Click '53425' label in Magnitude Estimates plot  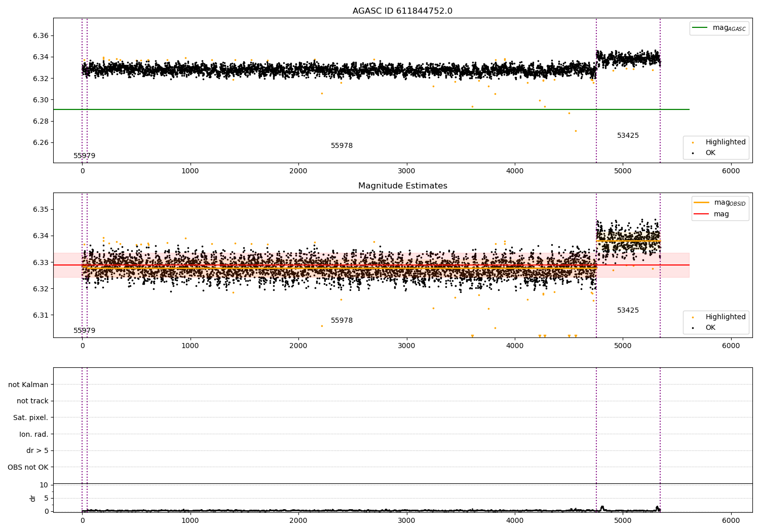click(x=628, y=311)
